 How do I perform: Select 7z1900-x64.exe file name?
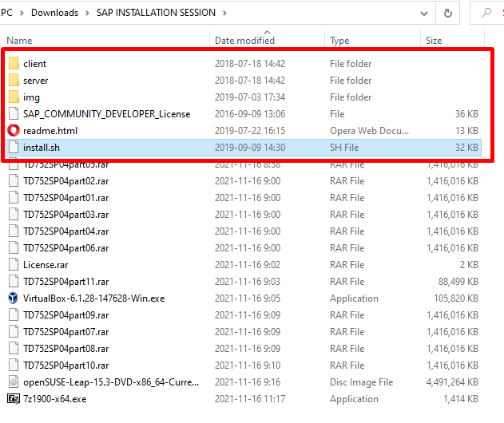54,399
